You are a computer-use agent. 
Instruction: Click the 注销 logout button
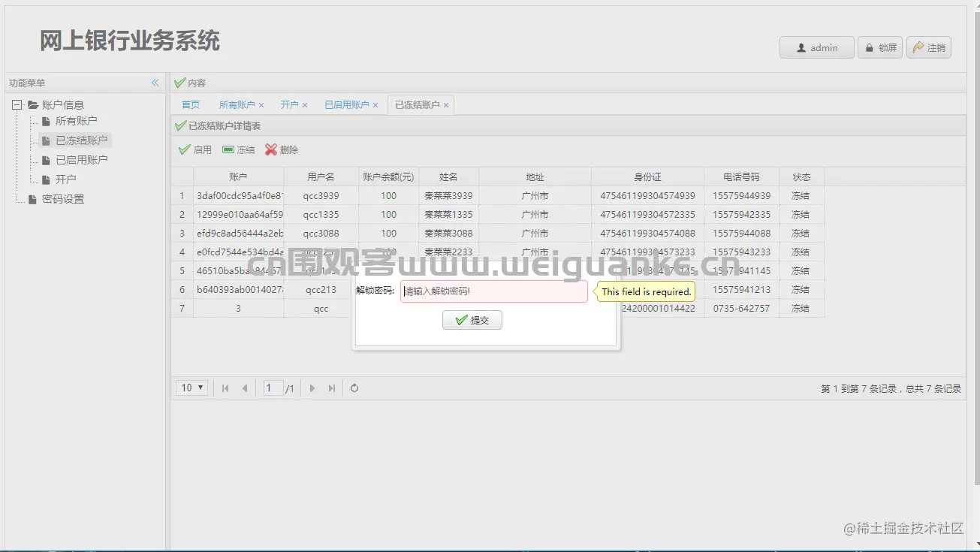tap(929, 47)
